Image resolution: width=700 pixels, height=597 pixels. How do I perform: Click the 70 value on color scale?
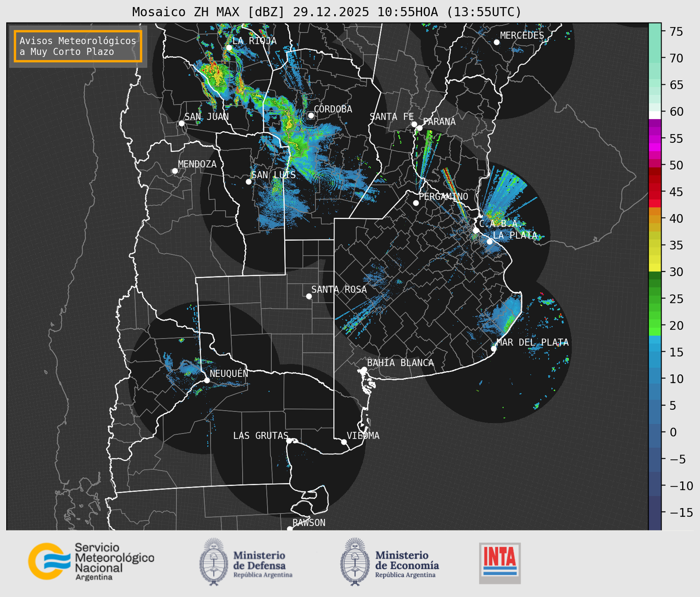coord(676,59)
